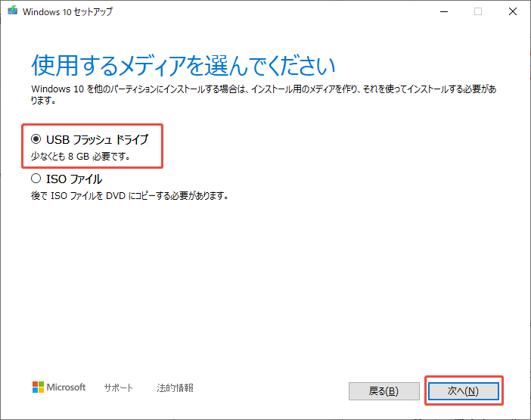Click the Microsoft logo in footer
Viewport: 531px width, 420px height.
click(59, 387)
